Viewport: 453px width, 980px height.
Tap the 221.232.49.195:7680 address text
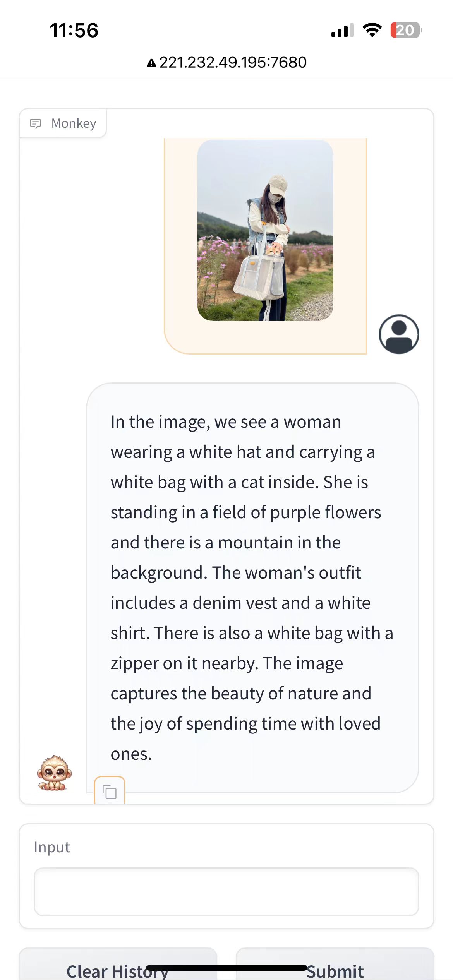233,62
